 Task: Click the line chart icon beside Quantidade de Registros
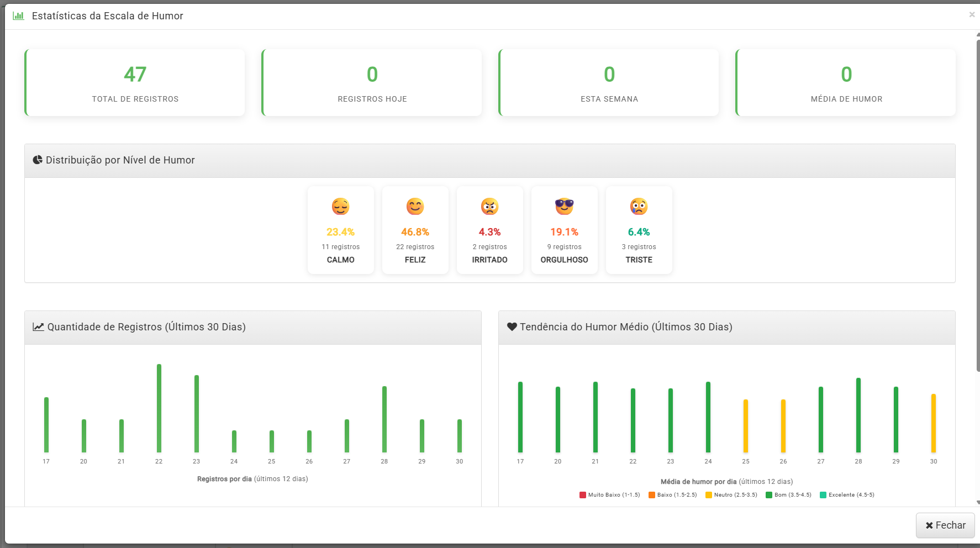click(x=38, y=327)
